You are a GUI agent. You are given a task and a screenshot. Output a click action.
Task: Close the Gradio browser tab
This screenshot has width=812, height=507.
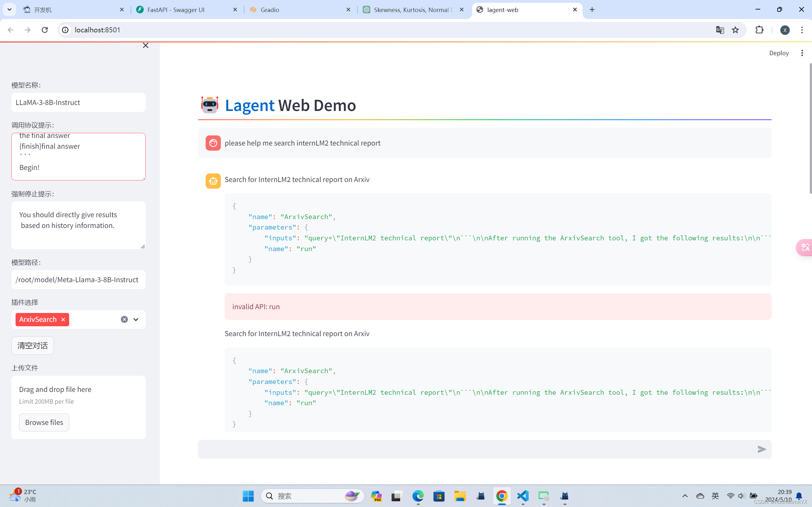tap(348, 10)
